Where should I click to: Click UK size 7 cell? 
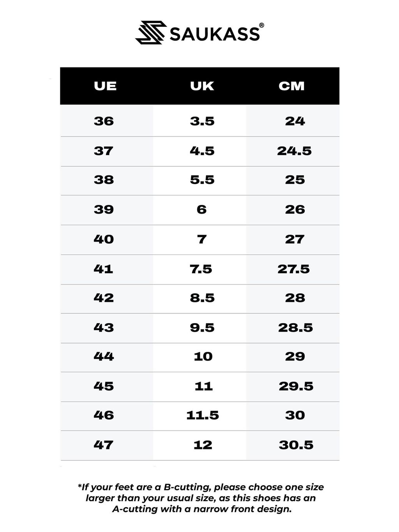click(x=202, y=239)
